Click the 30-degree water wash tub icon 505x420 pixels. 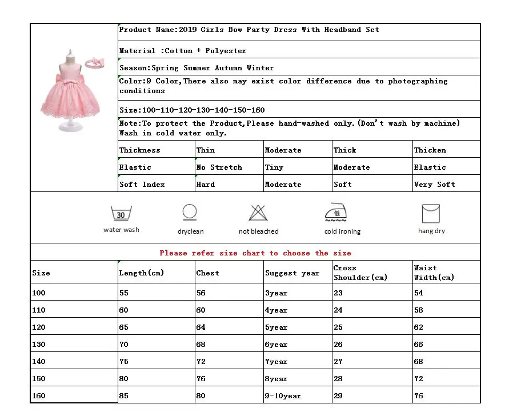121,213
